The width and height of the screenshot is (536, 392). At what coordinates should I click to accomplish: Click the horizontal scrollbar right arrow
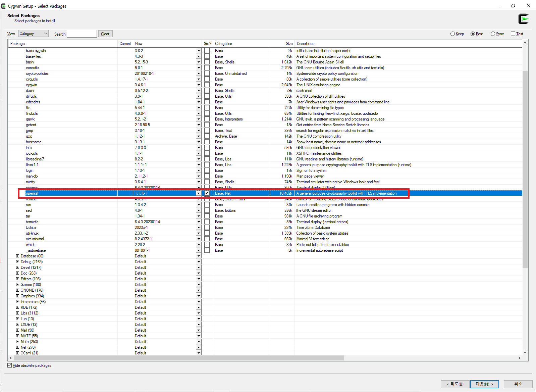click(519, 358)
